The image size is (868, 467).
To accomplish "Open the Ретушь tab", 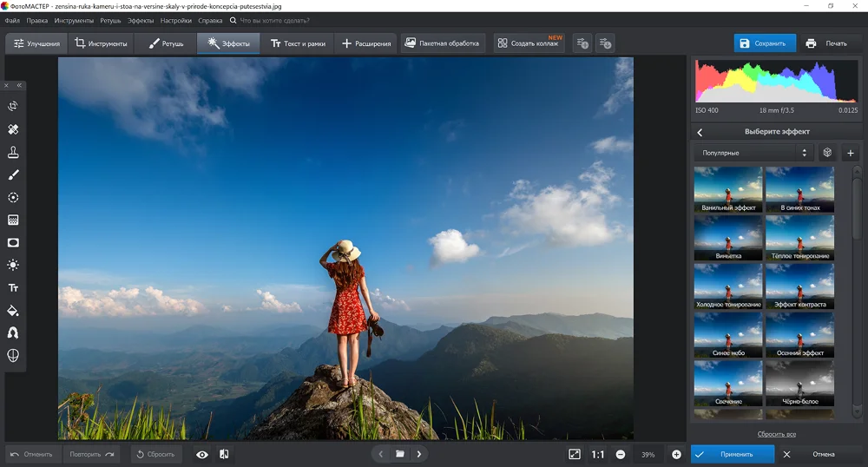I will pos(166,43).
